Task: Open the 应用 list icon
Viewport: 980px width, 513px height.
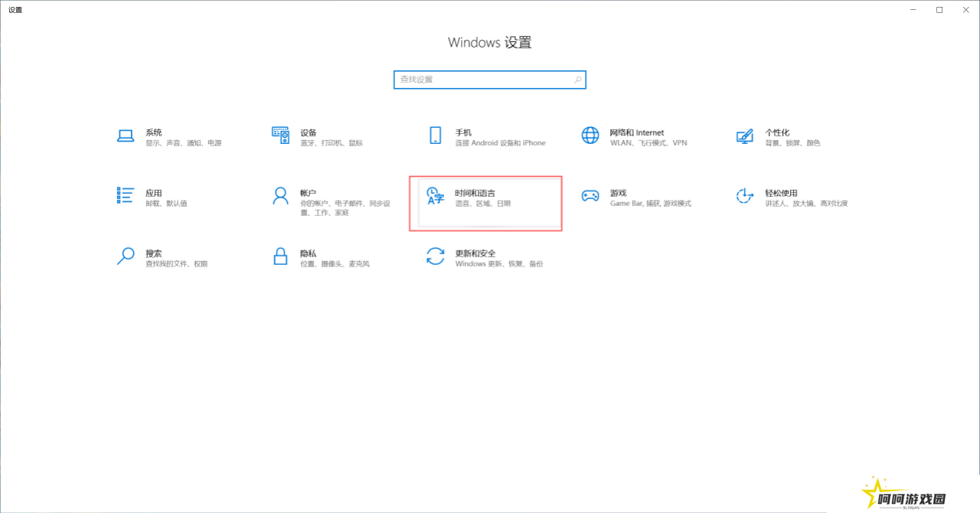Action: pos(126,195)
